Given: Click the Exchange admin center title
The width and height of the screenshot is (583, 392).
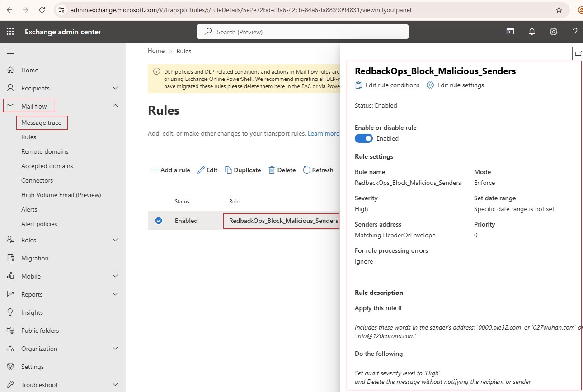Looking at the screenshot, I should [x=63, y=32].
